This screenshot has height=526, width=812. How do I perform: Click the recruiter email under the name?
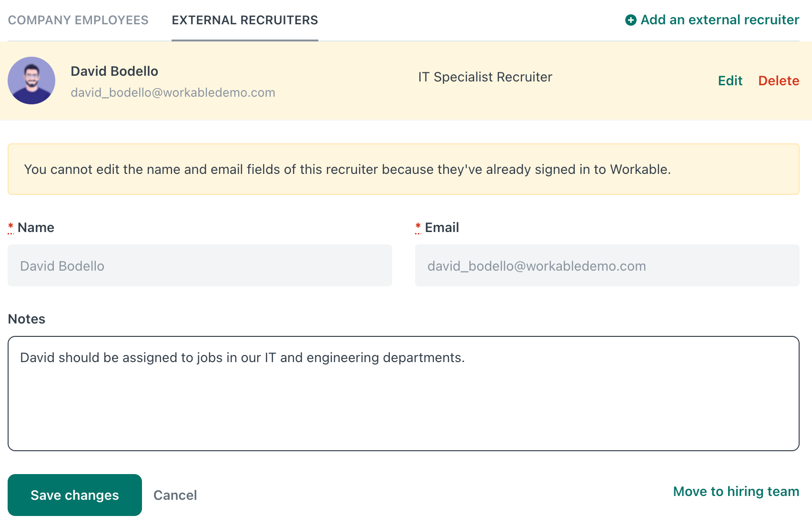point(173,92)
